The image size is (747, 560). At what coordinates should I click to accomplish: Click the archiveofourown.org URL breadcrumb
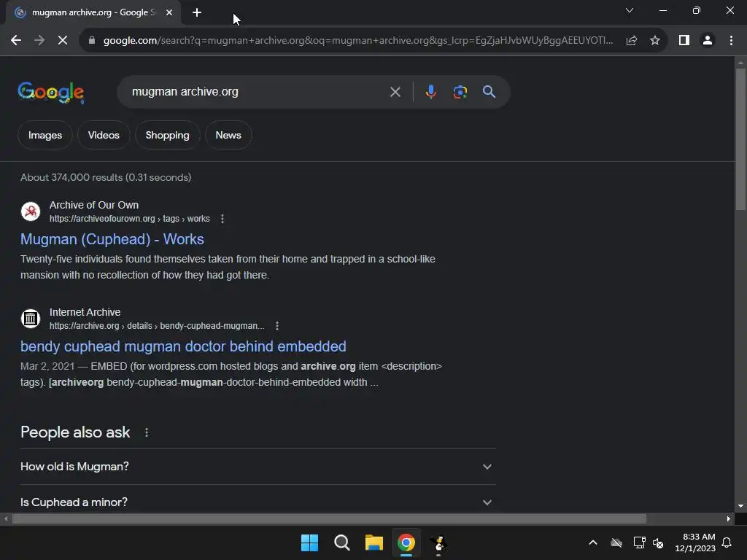(130, 219)
